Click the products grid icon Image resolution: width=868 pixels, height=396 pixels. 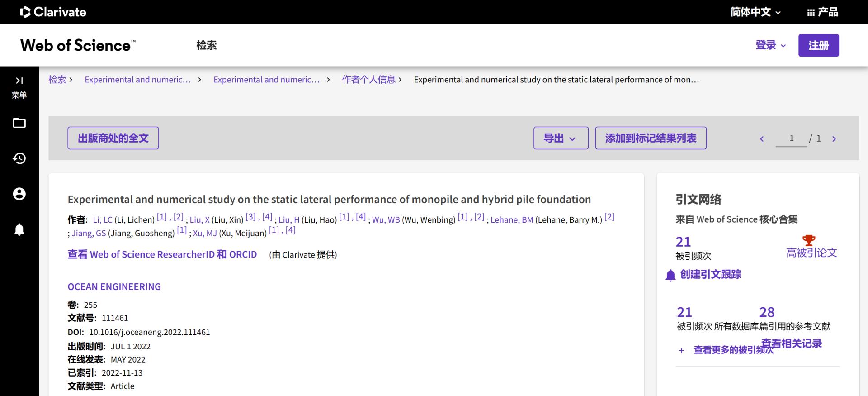click(811, 13)
